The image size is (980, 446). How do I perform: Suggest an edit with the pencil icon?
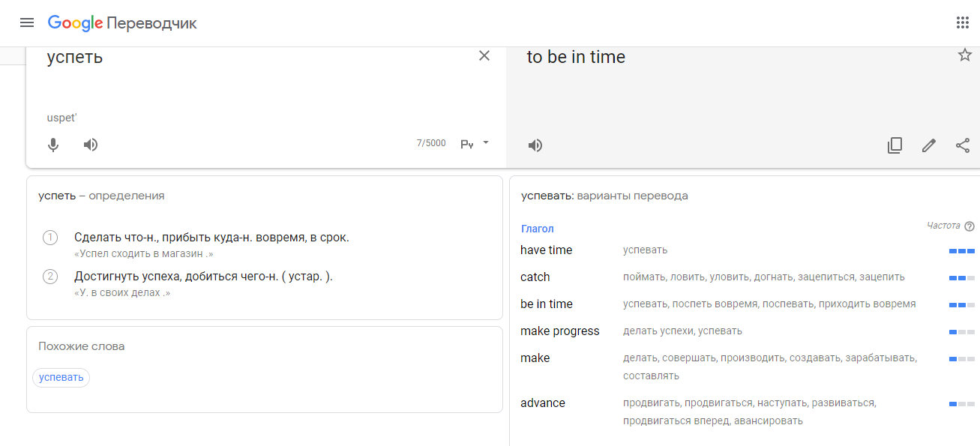pos(929,145)
